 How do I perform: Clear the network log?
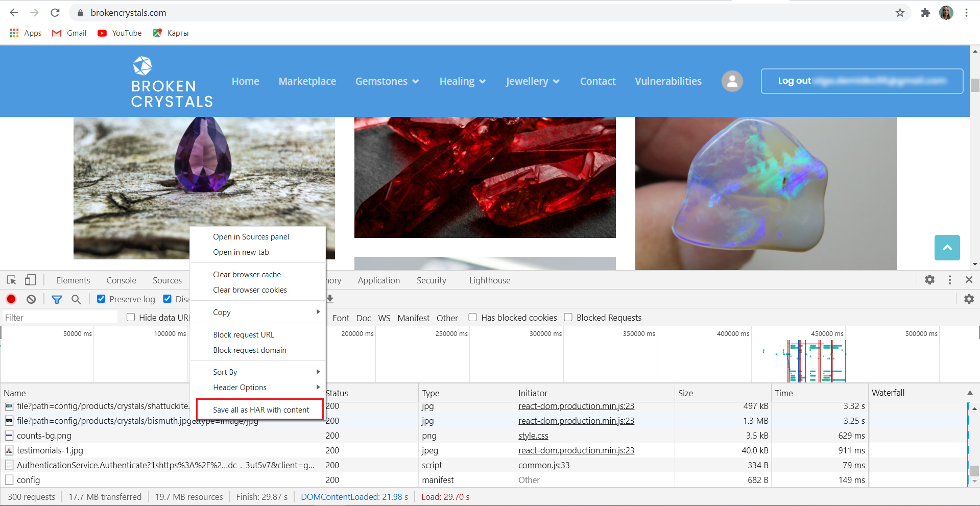(31, 299)
